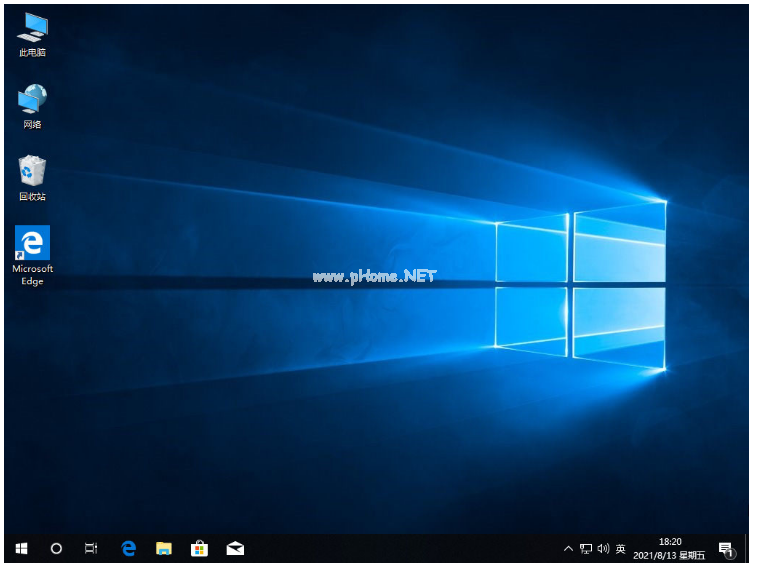Open the notification Action Center
Viewport: 759px width, 569px height.
pyautogui.click(x=726, y=548)
